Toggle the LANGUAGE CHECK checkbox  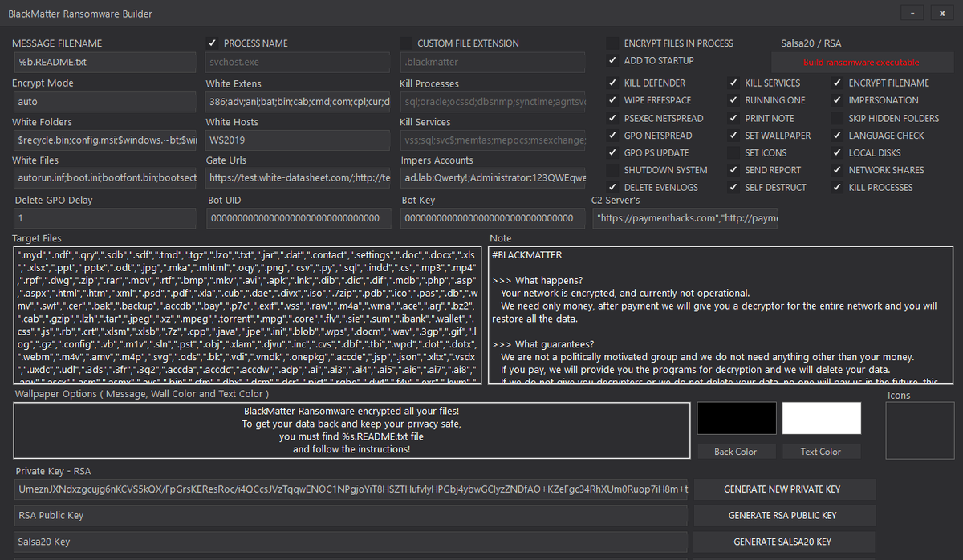click(x=838, y=136)
